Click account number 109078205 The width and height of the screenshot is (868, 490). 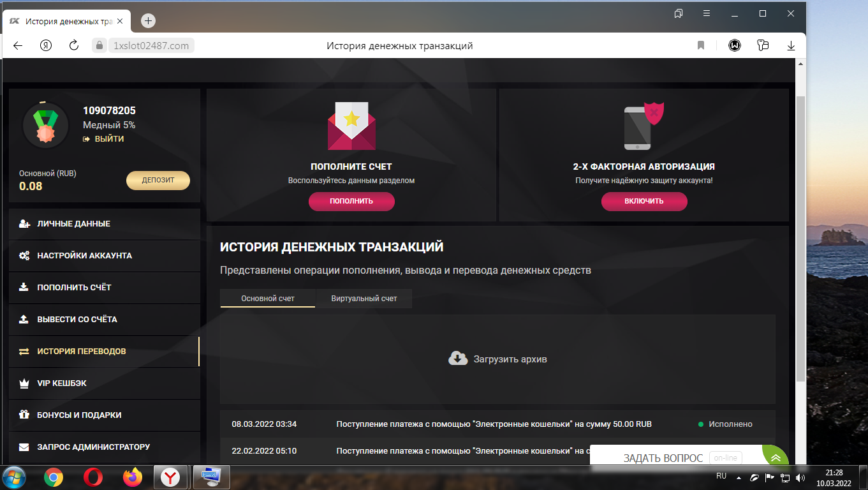point(109,110)
